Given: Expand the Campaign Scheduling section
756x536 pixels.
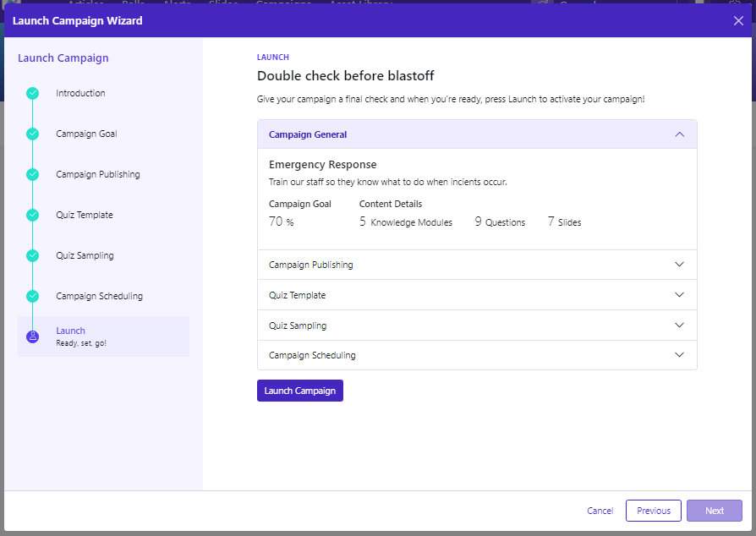Looking at the screenshot, I should coord(679,355).
